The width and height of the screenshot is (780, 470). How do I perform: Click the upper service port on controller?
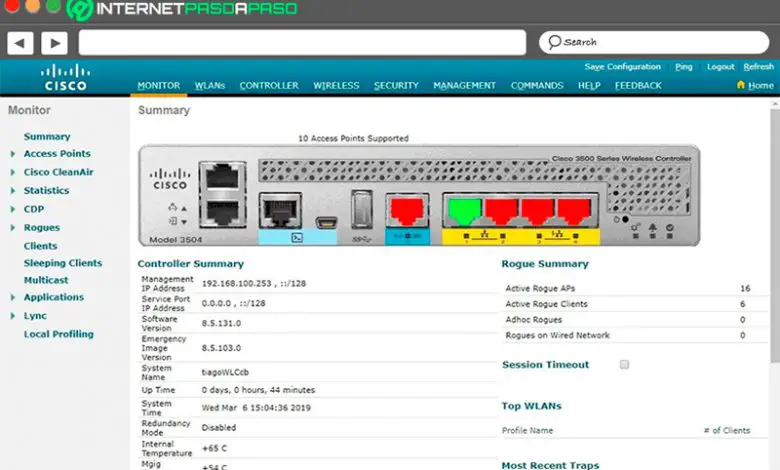coord(222,177)
